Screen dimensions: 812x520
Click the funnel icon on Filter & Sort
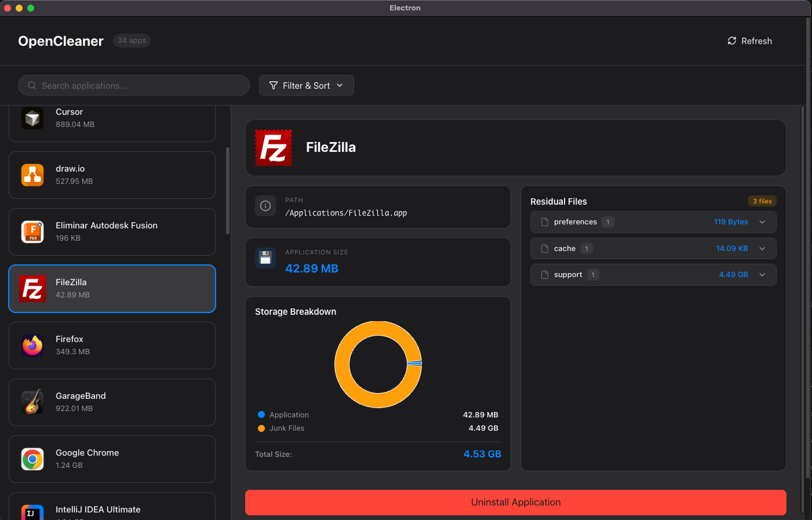[274, 85]
